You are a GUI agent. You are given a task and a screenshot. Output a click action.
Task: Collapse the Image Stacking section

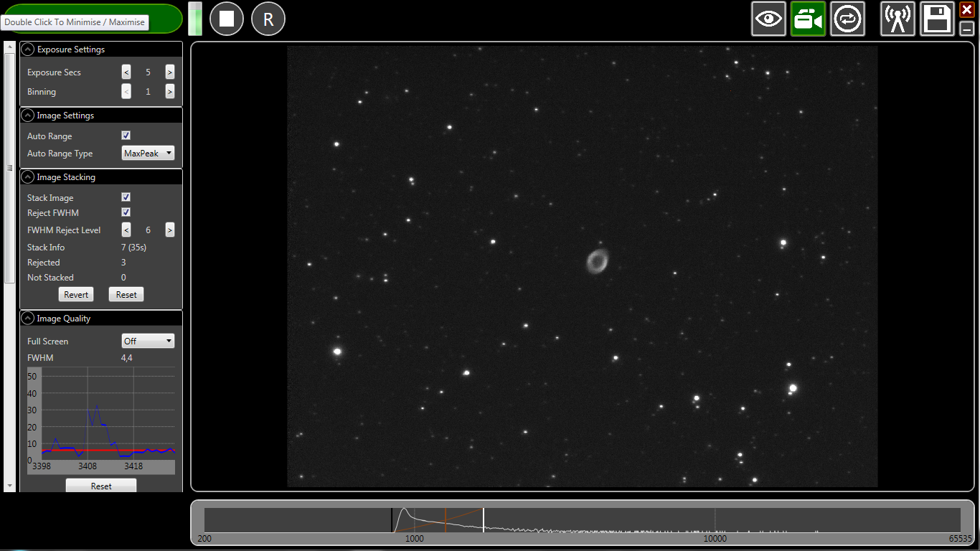[28, 177]
